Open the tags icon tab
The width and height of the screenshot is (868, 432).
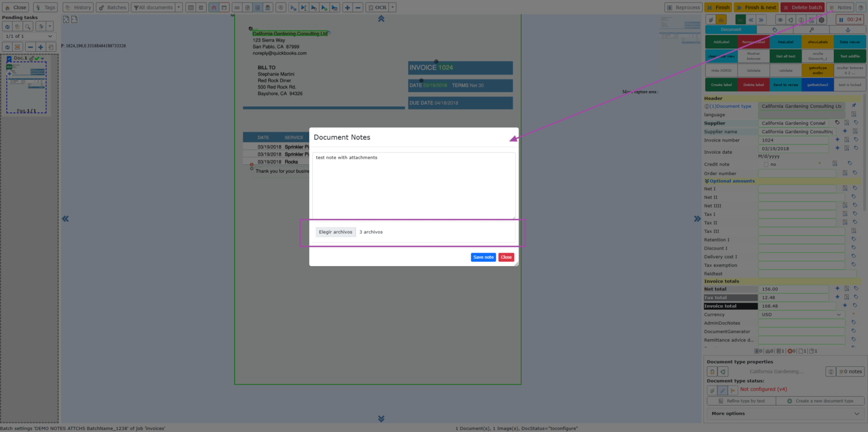(x=775, y=29)
